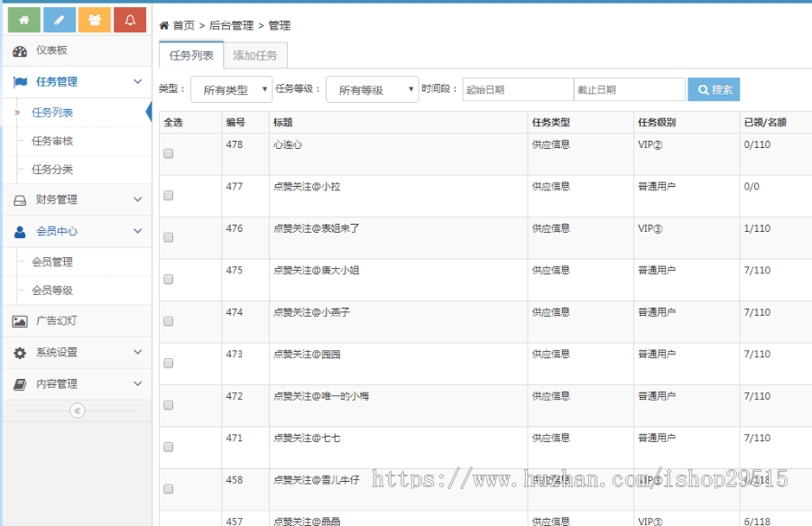Click the home icon in breadcrumb
The image size is (812, 526).
click(164, 26)
